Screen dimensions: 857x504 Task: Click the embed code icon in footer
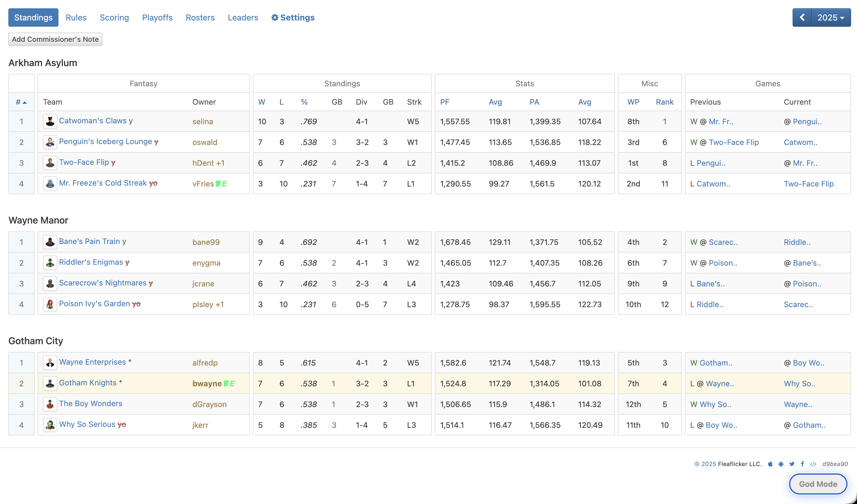point(813,464)
